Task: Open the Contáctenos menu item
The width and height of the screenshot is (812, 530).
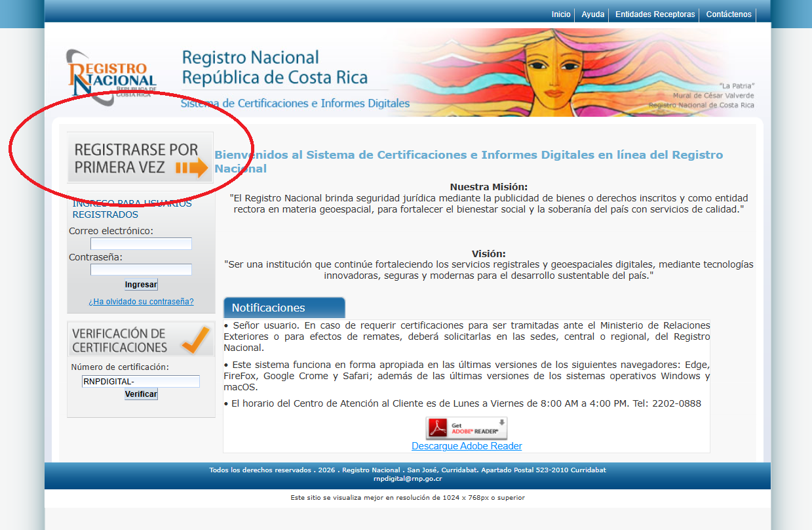Action: (729, 14)
